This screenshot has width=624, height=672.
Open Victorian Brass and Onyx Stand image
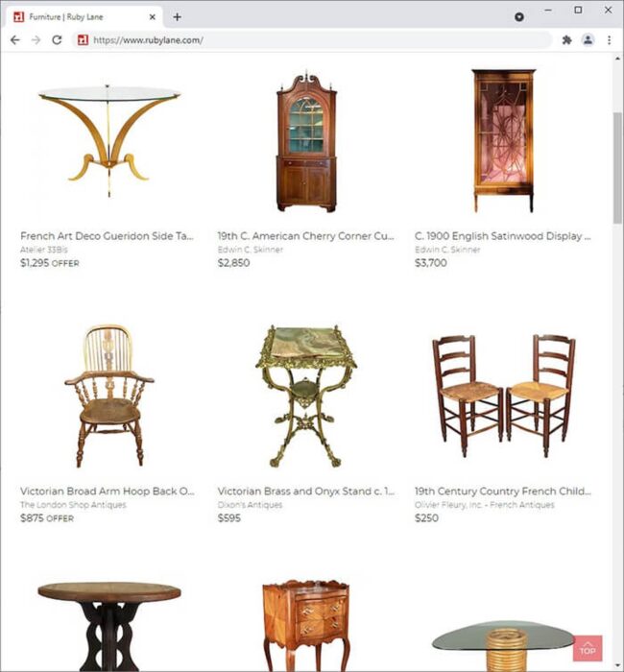click(305, 396)
